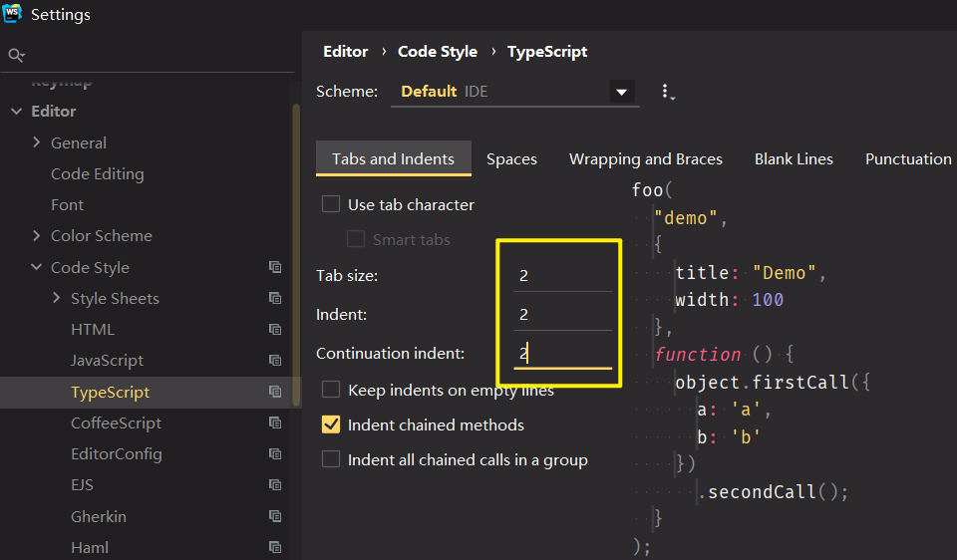Click project-level icon next to JavaScript
The image size is (957, 560).
click(275, 361)
